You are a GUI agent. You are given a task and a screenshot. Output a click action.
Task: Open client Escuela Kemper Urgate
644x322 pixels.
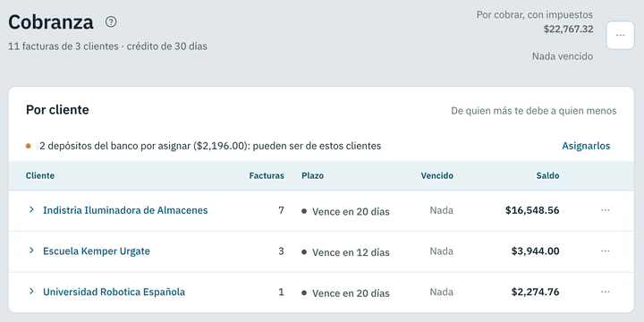97,251
